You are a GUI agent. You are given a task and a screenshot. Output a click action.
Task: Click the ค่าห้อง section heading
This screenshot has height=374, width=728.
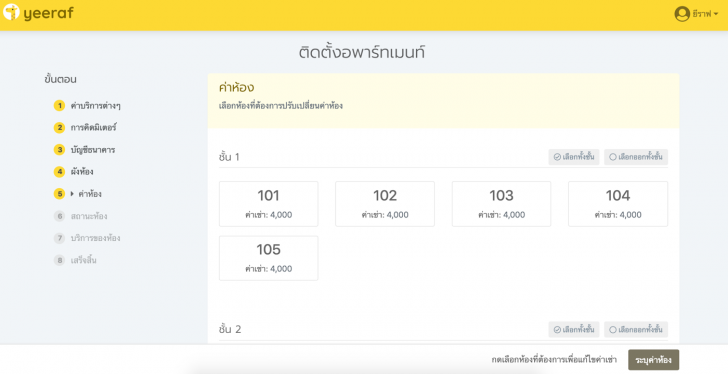click(x=236, y=88)
